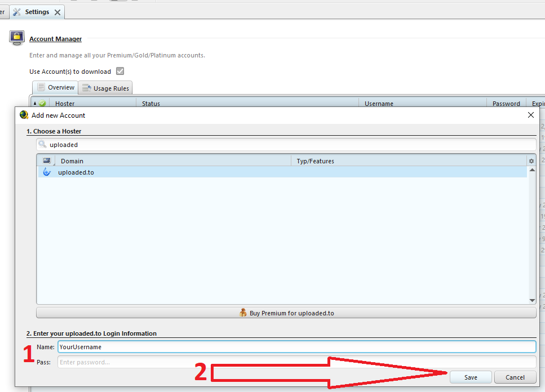Click the Account Manager heading
This screenshot has width=545, height=392.
(x=56, y=39)
